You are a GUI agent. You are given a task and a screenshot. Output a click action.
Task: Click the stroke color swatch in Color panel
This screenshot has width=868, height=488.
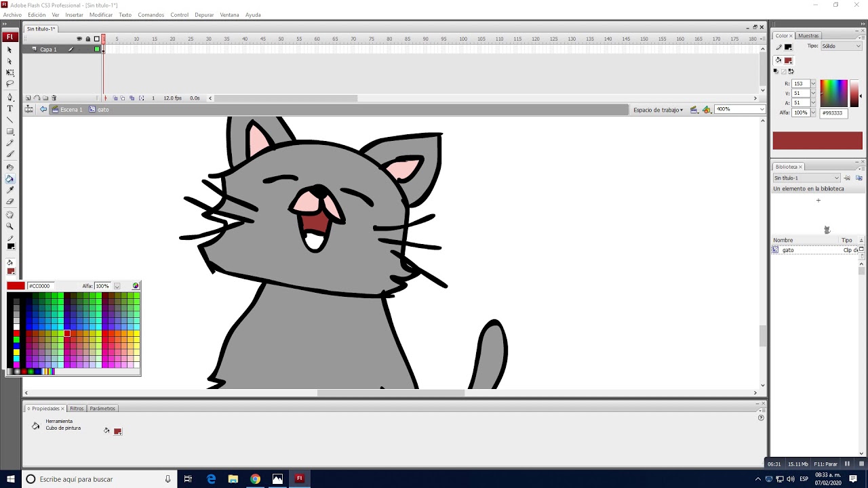click(788, 47)
